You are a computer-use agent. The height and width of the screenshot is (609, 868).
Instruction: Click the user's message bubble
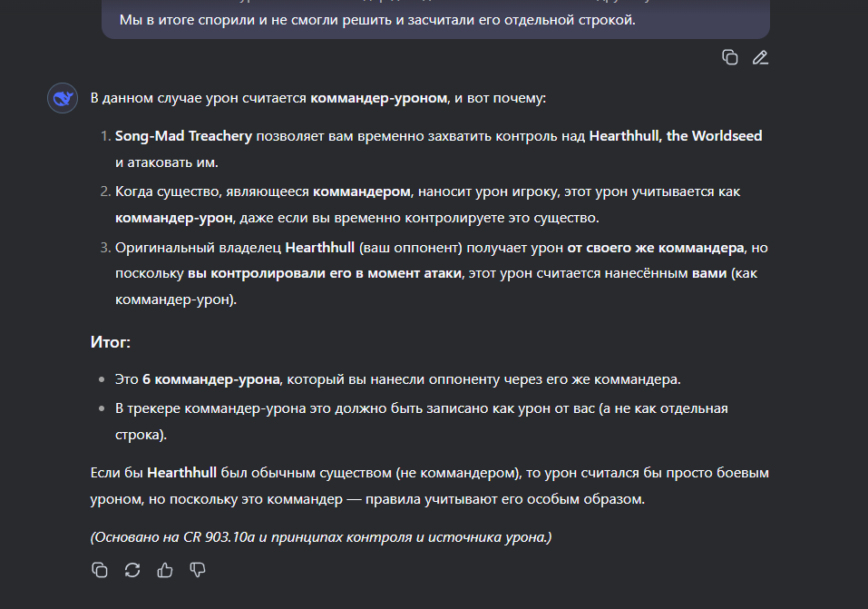434,19
